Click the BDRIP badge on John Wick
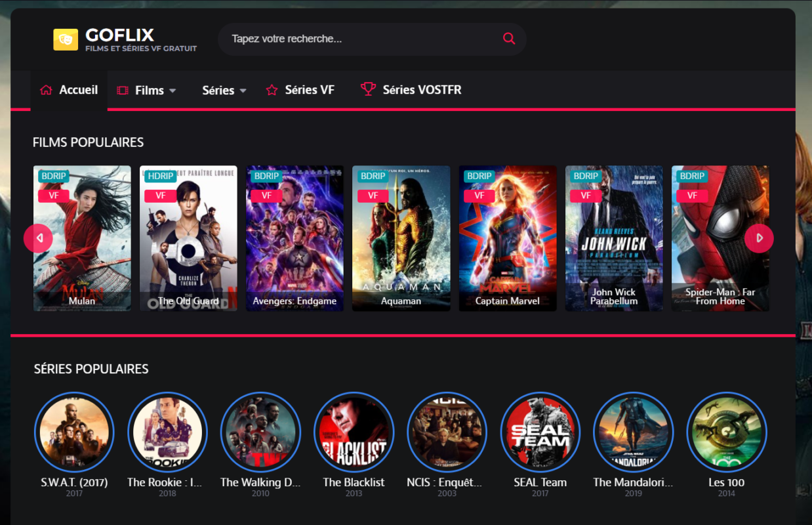 click(x=586, y=176)
